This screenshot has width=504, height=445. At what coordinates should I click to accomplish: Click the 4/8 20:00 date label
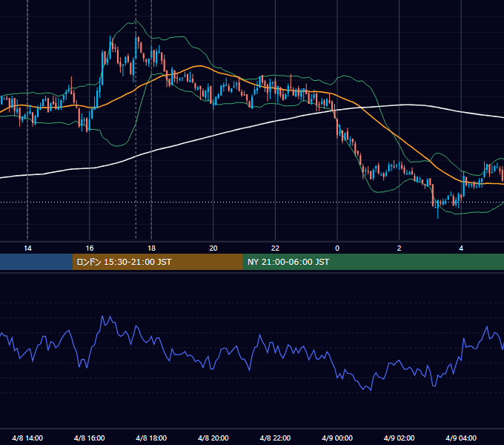coord(213,438)
